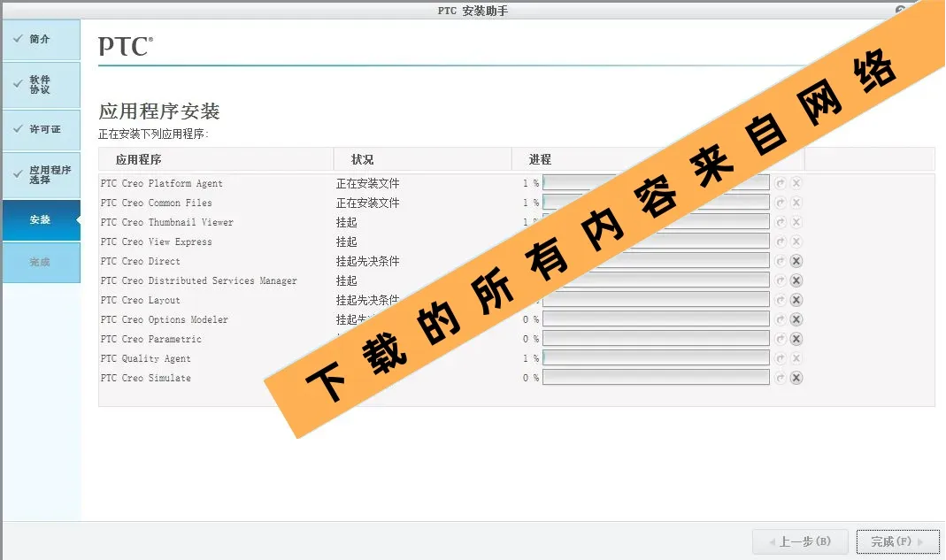The height and width of the screenshot is (560, 946).
Task: Click retry icon for PTC Creo Common Files
Action: (x=781, y=203)
